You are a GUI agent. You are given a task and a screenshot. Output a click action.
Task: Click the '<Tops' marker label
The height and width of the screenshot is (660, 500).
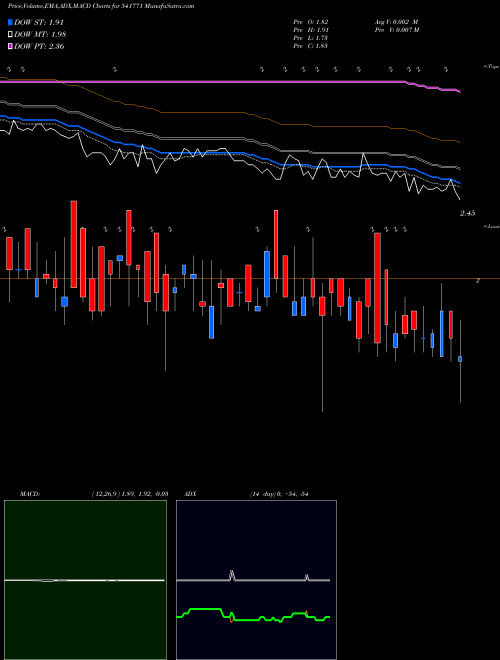pyautogui.click(x=491, y=67)
